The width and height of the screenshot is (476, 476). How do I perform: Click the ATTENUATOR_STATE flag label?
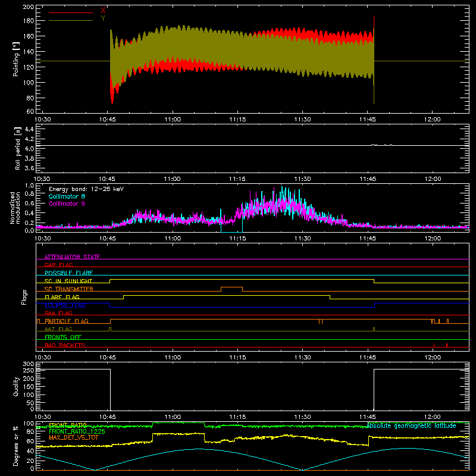[72, 257]
